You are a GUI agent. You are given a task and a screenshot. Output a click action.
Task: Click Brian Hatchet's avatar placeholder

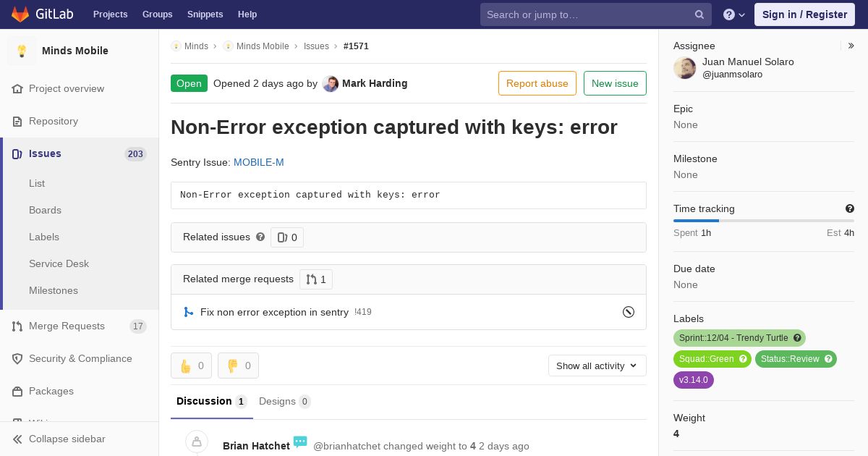pos(197,442)
